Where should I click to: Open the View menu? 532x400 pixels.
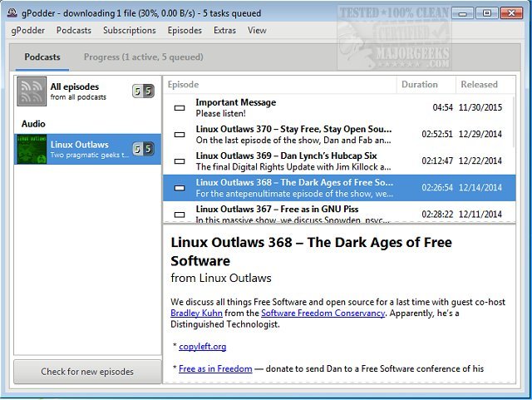click(x=257, y=30)
